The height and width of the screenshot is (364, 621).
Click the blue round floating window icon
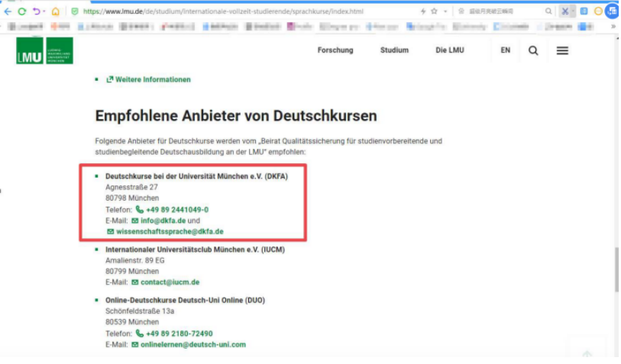613,11
